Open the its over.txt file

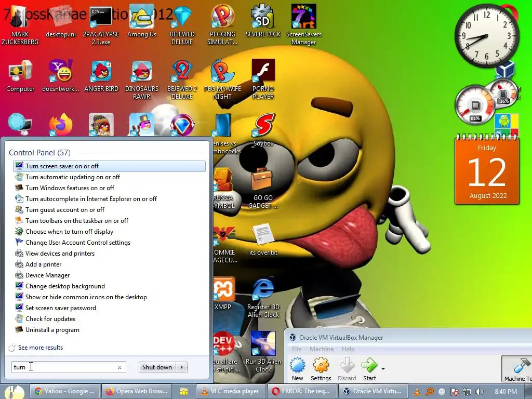(263, 238)
